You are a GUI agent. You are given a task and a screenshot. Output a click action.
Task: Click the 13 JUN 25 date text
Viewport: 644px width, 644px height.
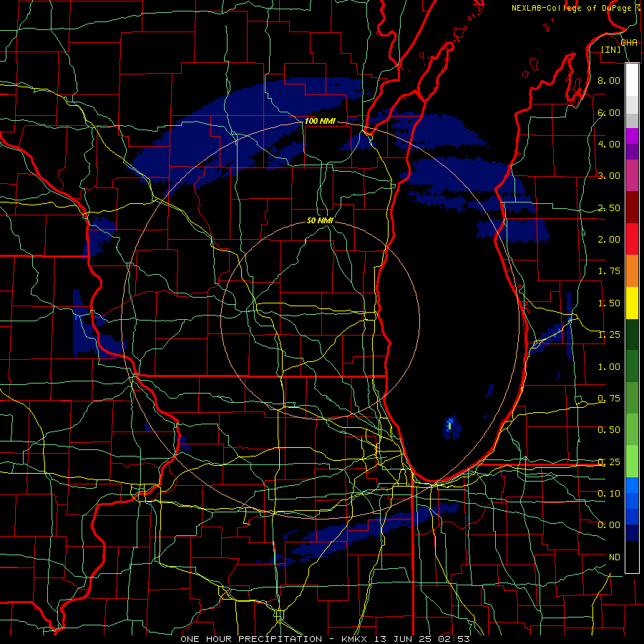402,639
